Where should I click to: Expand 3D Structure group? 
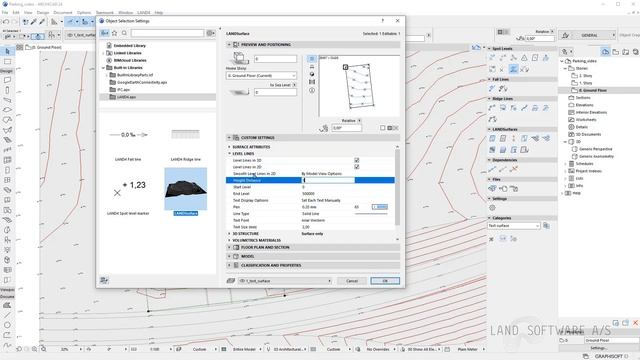tap(229, 234)
